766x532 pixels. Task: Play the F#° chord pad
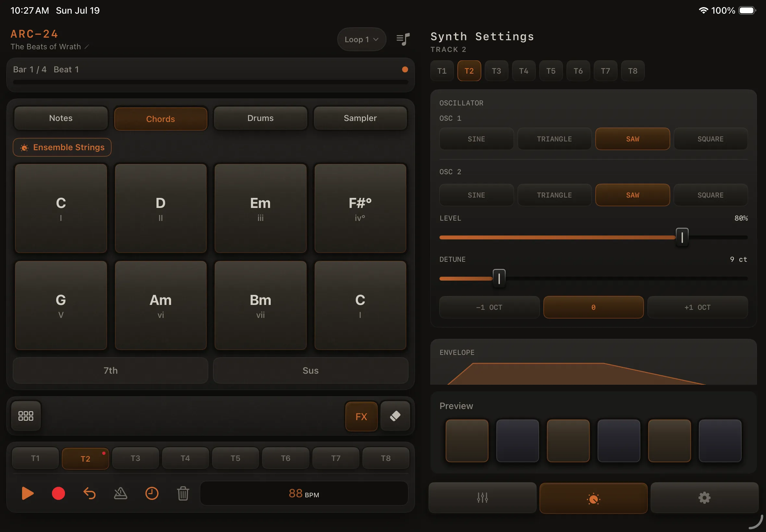[x=360, y=208]
